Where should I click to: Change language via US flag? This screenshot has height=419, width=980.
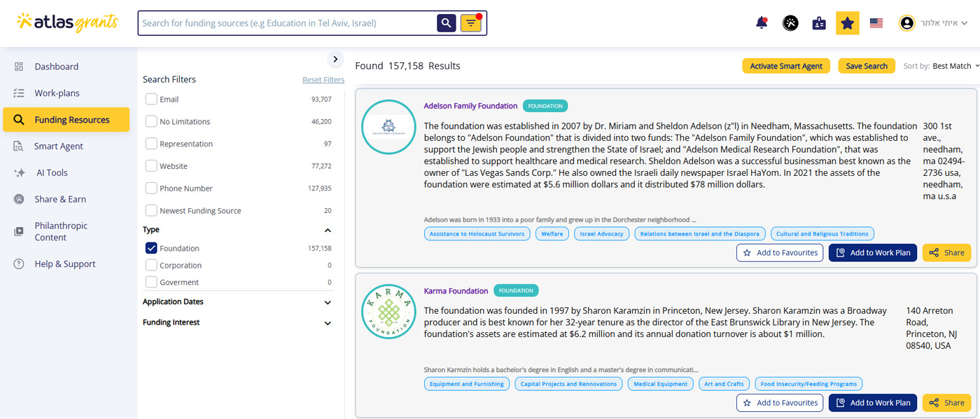pos(876,23)
